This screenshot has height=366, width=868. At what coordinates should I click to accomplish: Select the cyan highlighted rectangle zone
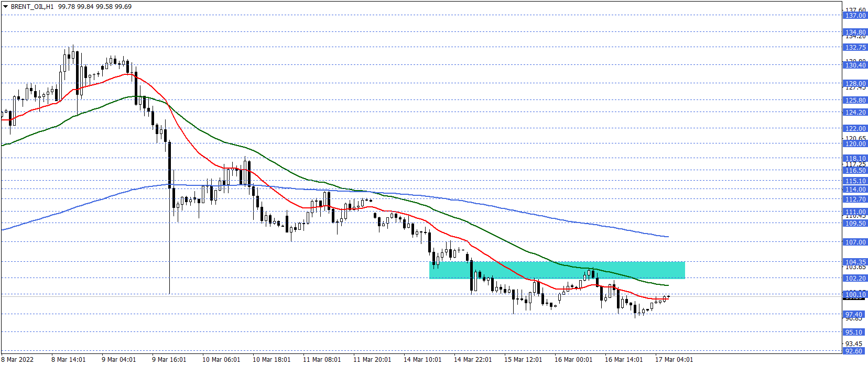(x=557, y=270)
